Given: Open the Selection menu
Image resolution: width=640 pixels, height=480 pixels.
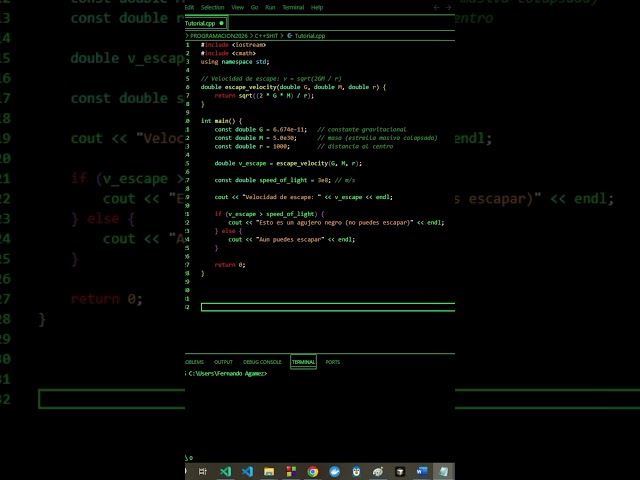Looking at the screenshot, I should tap(212, 7).
